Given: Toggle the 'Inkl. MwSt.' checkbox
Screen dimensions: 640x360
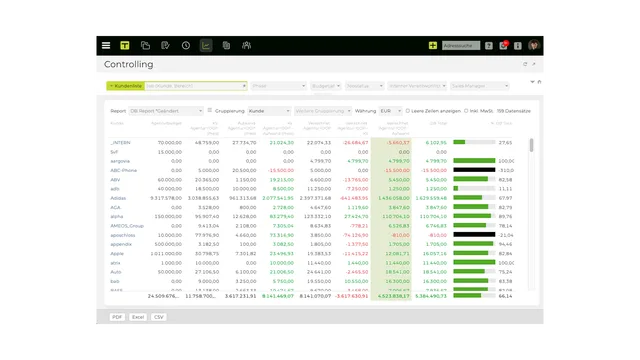Looking at the screenshot, I should [466, 111].
